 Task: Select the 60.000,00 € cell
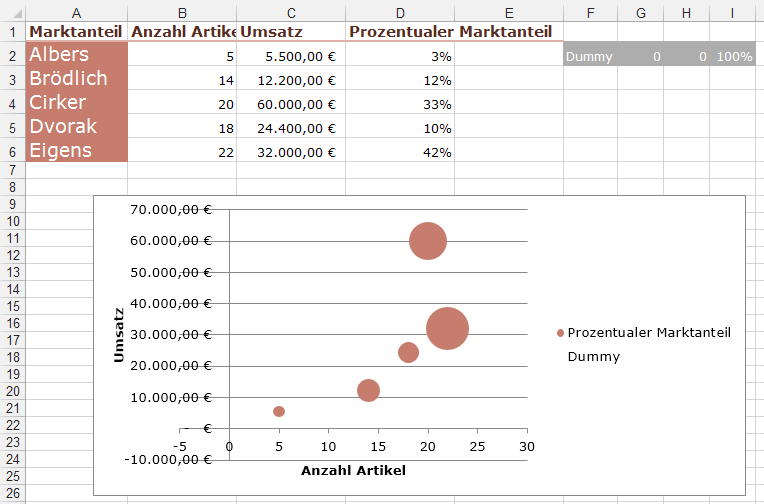click(291, 103)
